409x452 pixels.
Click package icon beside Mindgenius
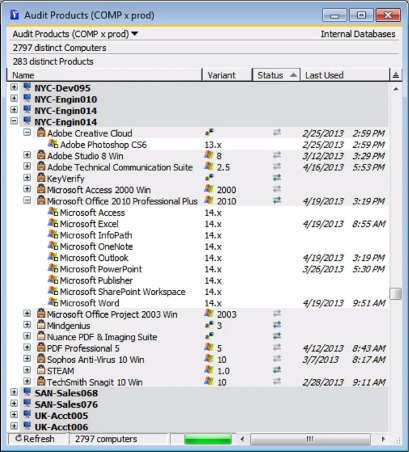[41, 325]
